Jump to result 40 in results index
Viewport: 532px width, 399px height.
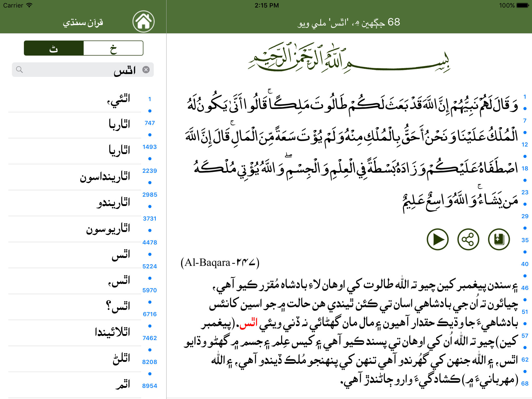(525, 264)
